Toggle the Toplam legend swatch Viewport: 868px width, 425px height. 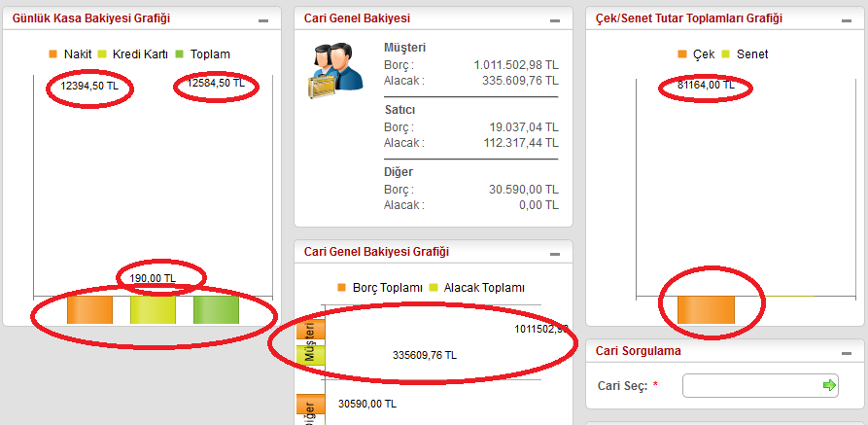[x=180, y=54]
